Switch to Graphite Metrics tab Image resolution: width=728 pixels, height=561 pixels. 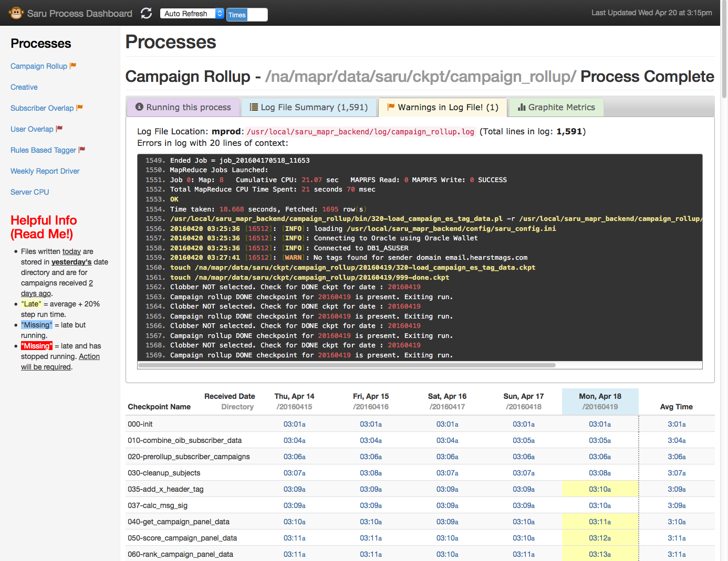556,107
